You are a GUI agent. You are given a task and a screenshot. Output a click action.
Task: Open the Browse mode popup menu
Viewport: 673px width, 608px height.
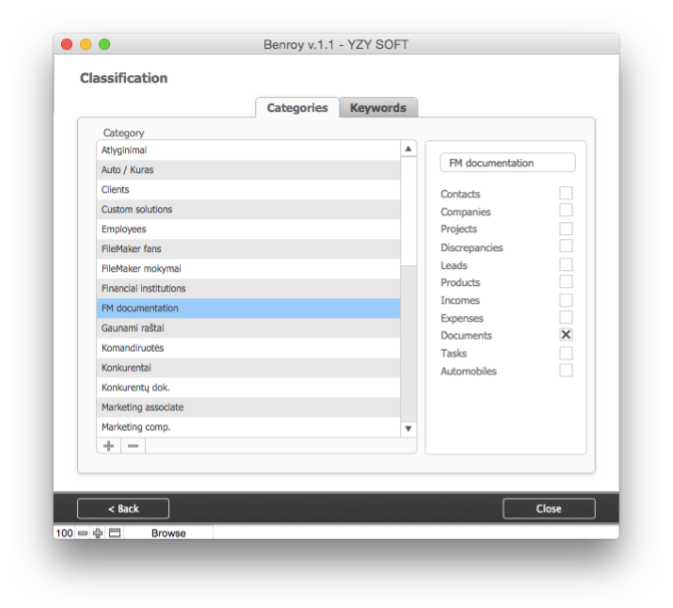168,533
